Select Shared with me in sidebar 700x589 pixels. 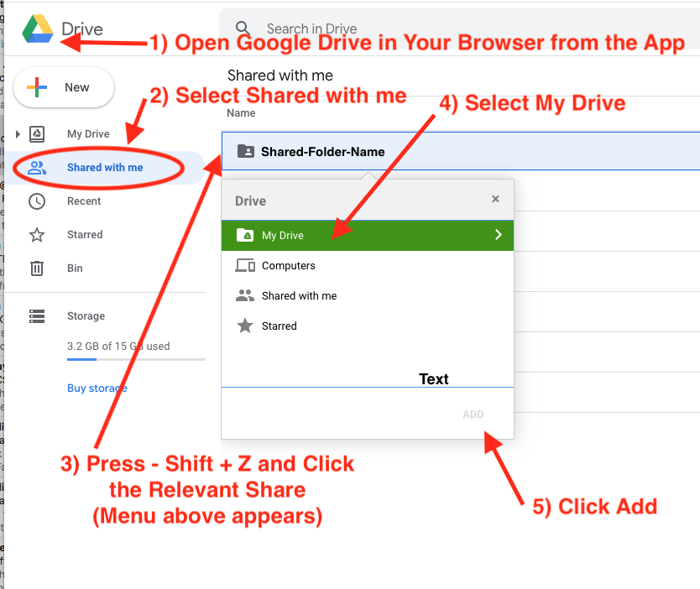pyautogui.click(x=105, y=168)
